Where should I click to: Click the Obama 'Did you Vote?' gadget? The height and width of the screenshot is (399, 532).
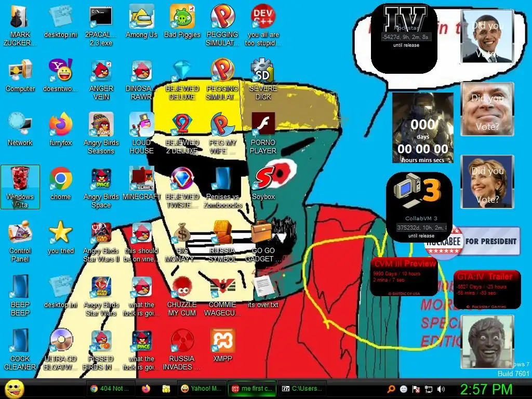pyautogui.click(x=487, y=36)
